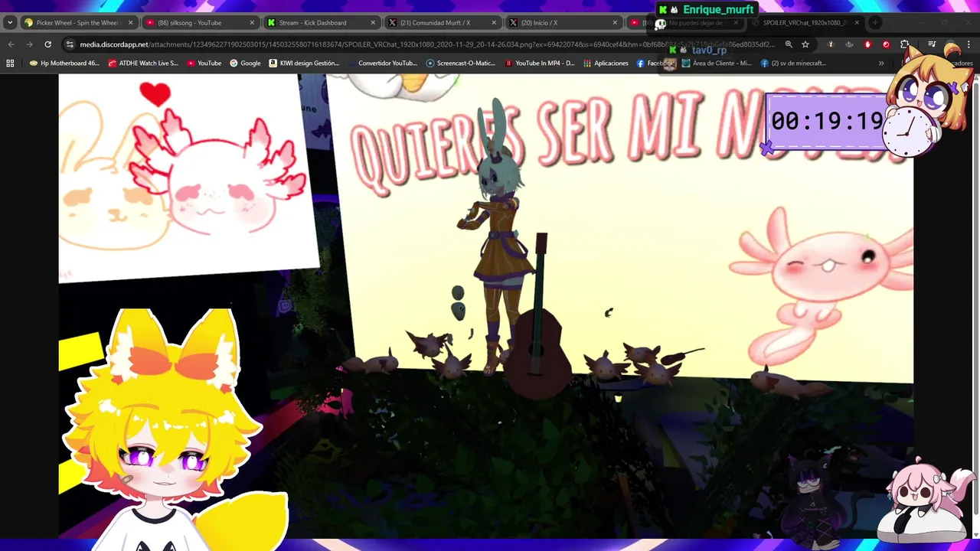This screenshot has width=980, height=551.
Task: Open the Extensions puzzle-piece menu
Action: [904, 44]
